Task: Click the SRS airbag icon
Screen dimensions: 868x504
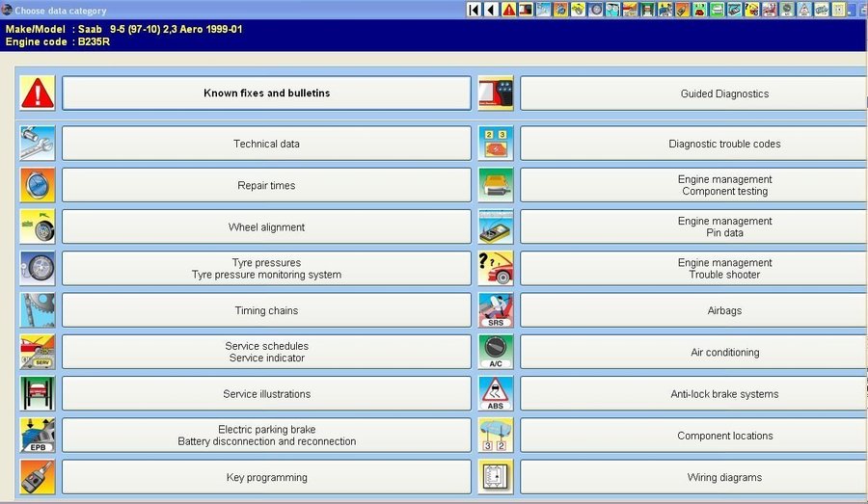Action: [x=496, y=310]
